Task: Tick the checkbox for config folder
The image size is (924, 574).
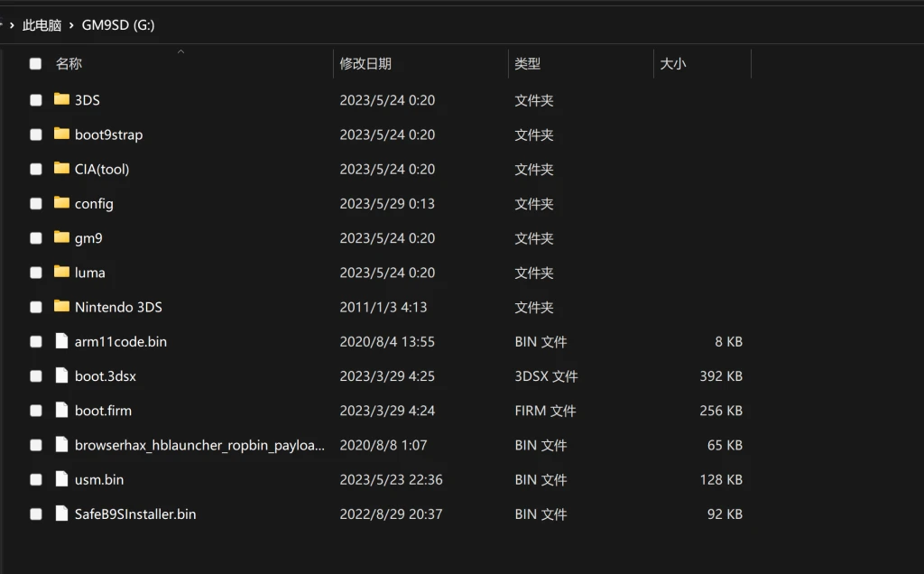Action: pos(35,204)
